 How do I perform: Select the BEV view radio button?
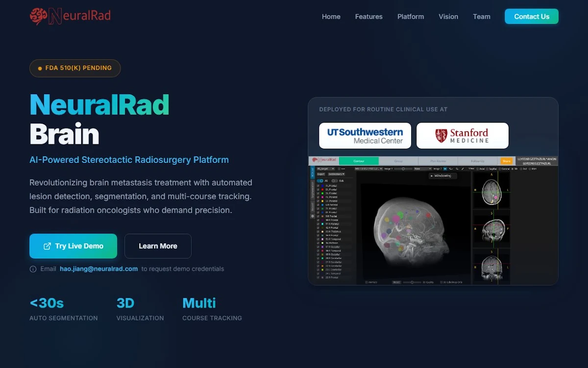(x=530, y=169)
